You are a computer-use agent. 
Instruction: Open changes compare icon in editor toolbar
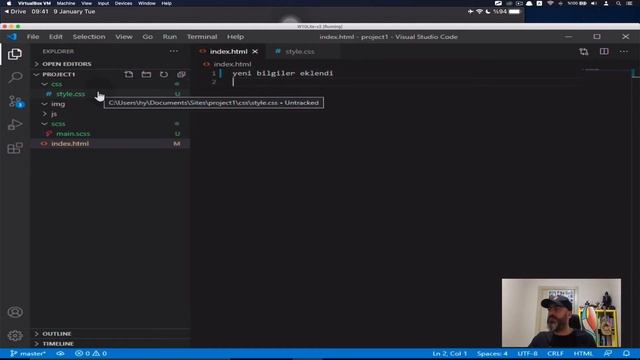pyautogui.click(x=584, y=51)
